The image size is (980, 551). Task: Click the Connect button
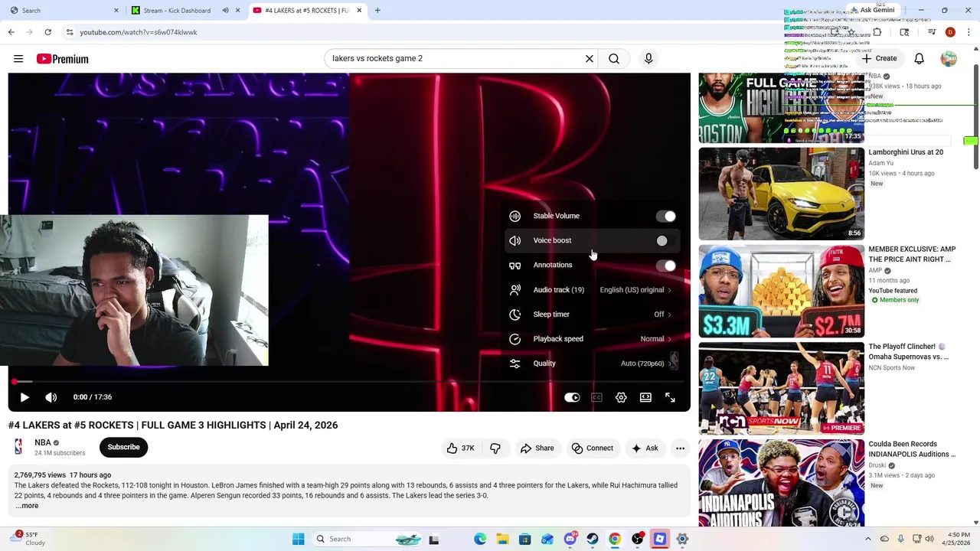point(592,448)
